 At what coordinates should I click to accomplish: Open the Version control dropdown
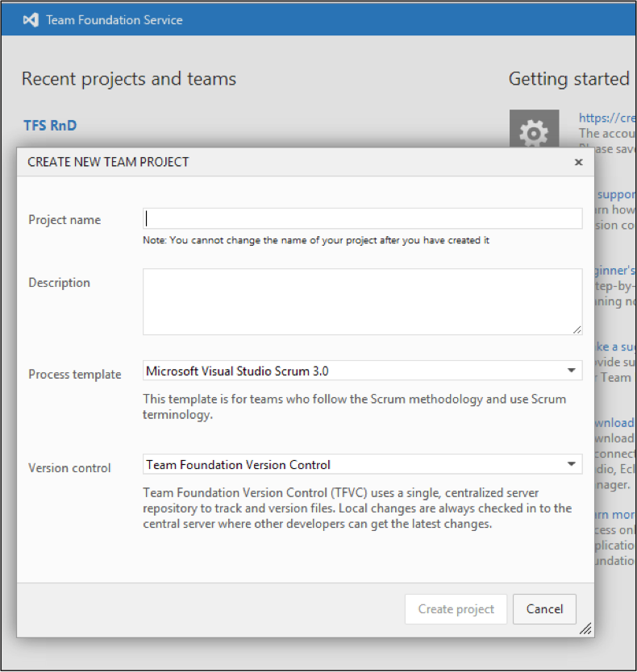pos(363,464)
